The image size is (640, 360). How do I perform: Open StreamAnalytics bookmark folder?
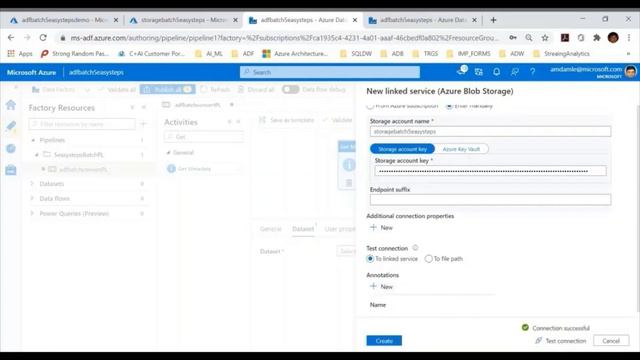coord(561,53)
